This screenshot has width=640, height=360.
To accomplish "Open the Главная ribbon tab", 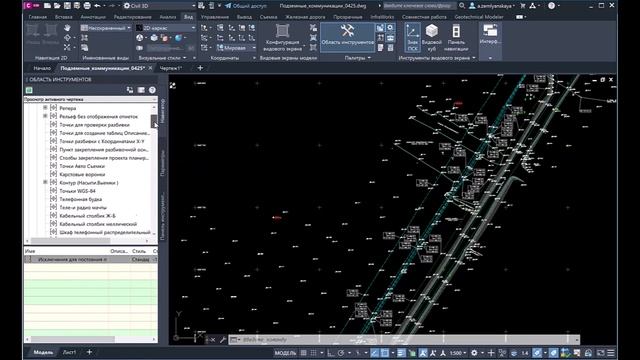I will [38, 17].
